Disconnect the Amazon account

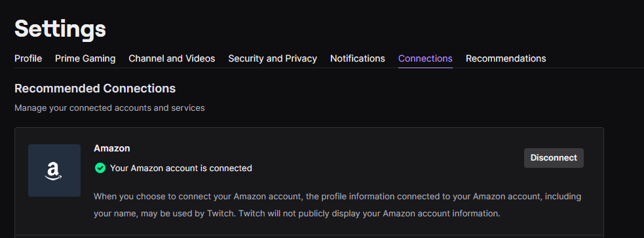coord(554,158)
